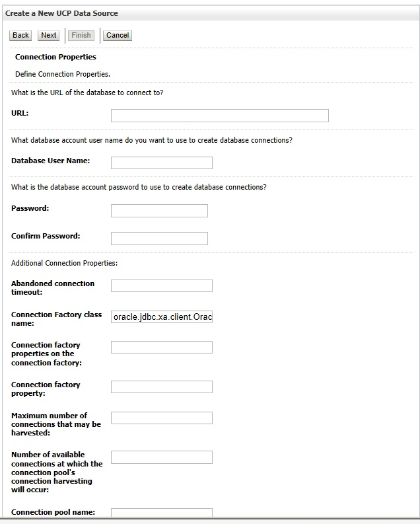The width and height of the screenshot is (420, 524).
Task: Select the Connection pool name field
Action: pyautogui.click(x=161, y=513)
